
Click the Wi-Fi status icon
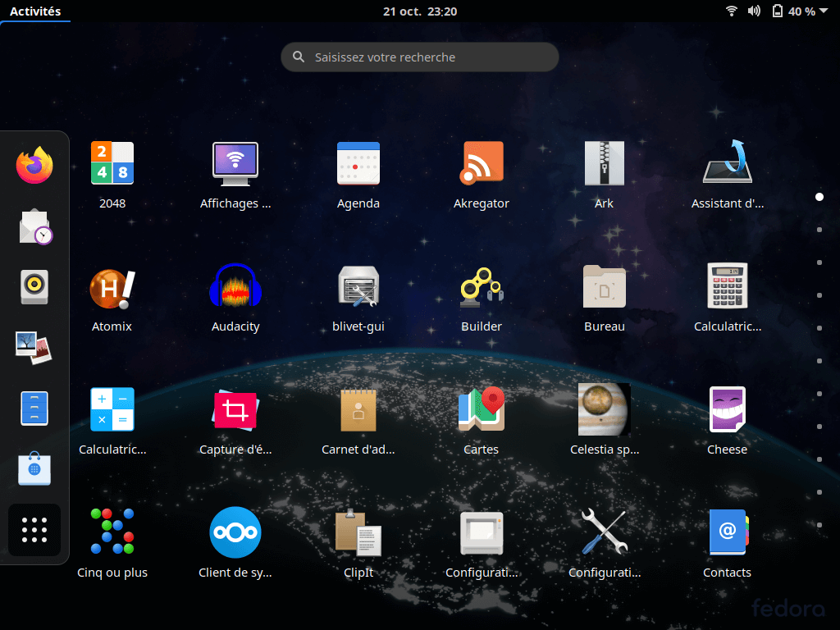731,11
